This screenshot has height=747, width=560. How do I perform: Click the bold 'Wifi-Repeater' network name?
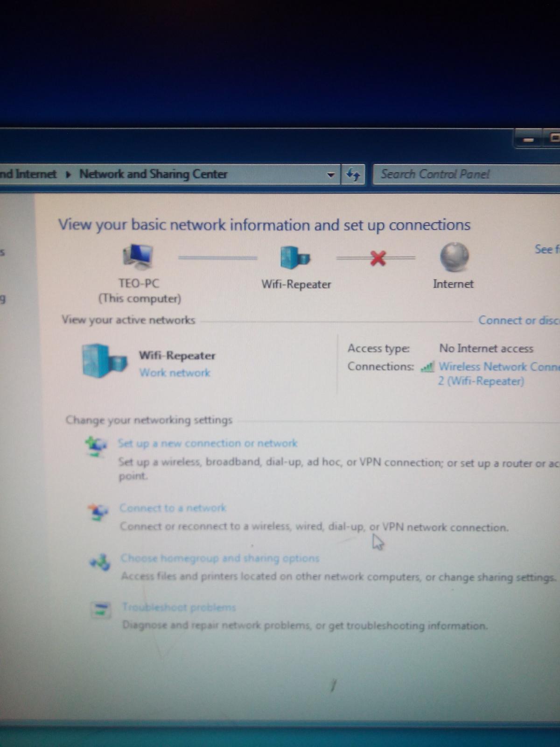pos(177,355)
